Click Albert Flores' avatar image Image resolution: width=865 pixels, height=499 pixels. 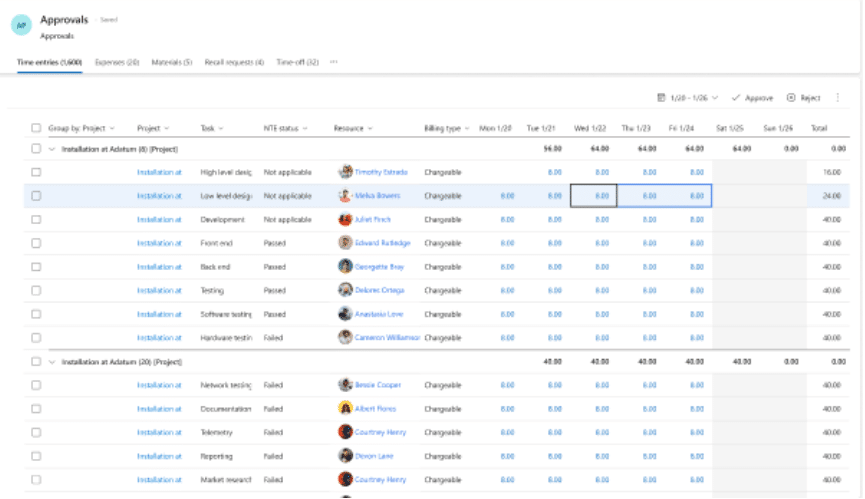(x=346, y=408)
